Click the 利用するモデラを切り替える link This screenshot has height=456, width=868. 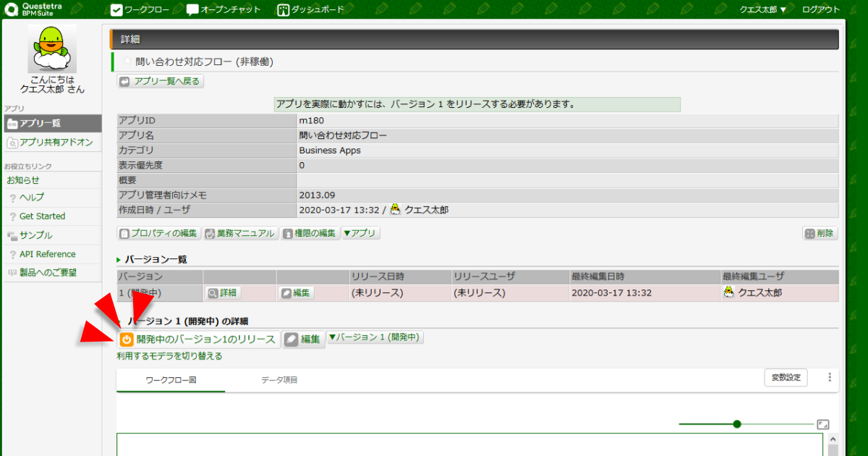pos(170,356)
